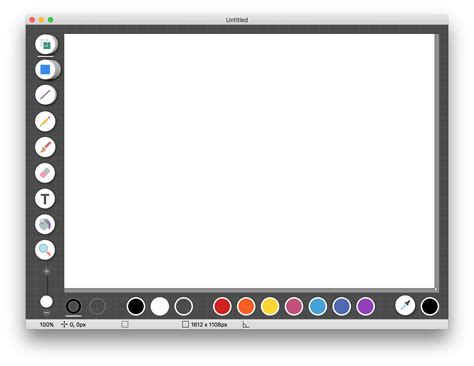This screenshot has width=474, height=366.
Task: Select the Magnifier zoom tool
Action: click(45, 250)
